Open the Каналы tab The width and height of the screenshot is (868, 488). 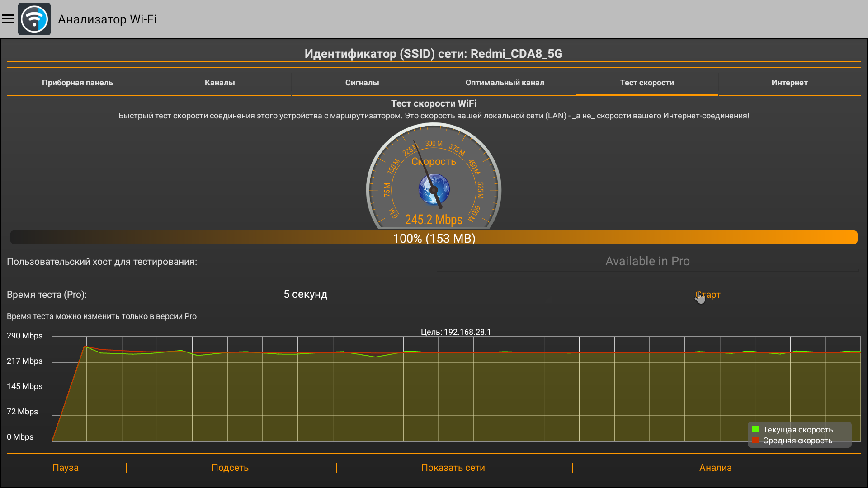pyautogui.click(x=220, y=83)
